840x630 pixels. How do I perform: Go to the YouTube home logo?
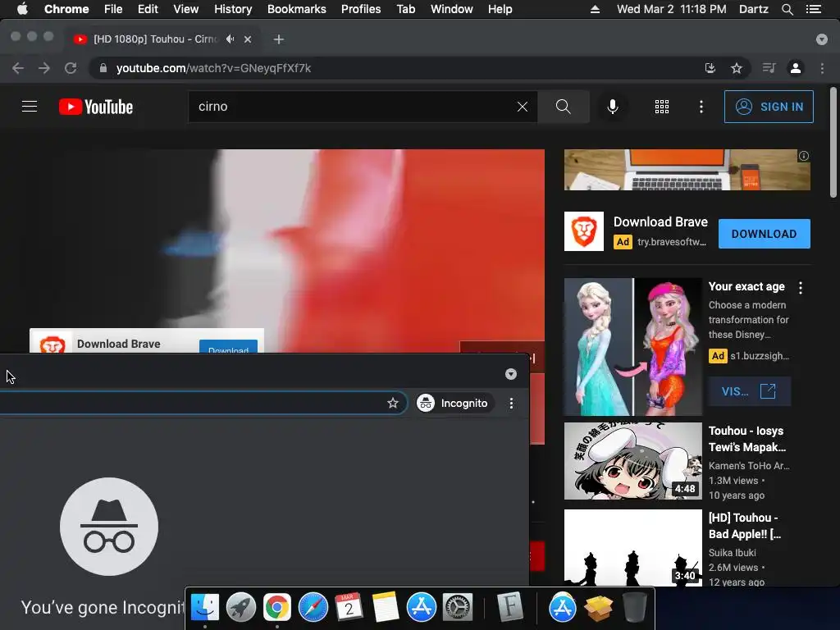click(96, 107)
